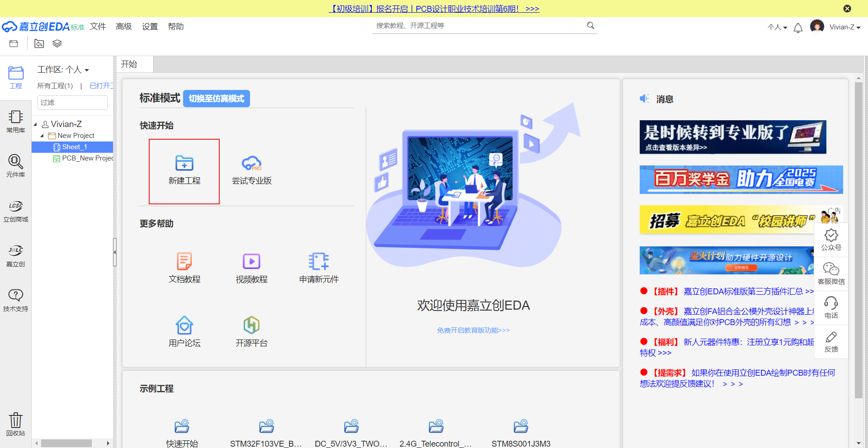This screenshot has height=448, width=868.
Task: Open the 个人 account type dropdown
Action: (x=777, y=27)
